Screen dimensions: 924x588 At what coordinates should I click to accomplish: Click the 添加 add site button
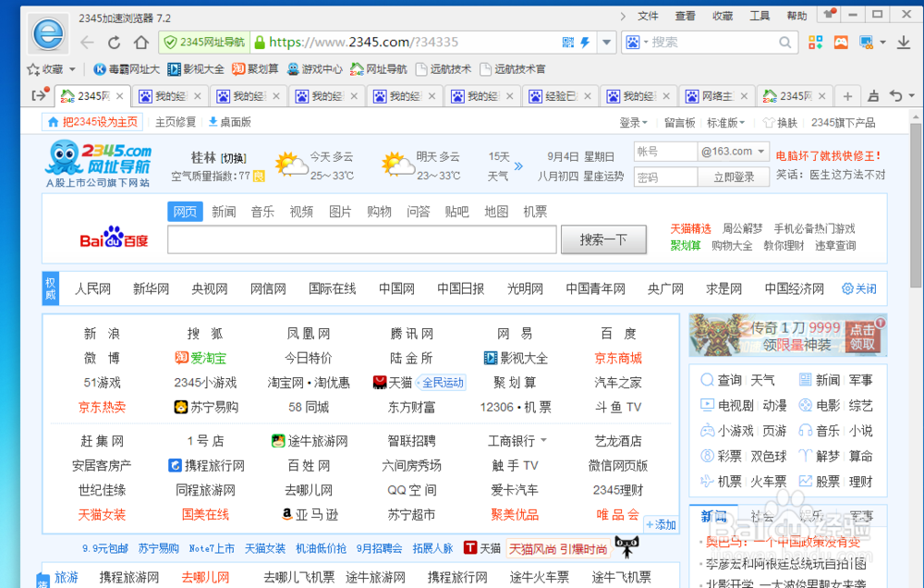click(660, 524)
